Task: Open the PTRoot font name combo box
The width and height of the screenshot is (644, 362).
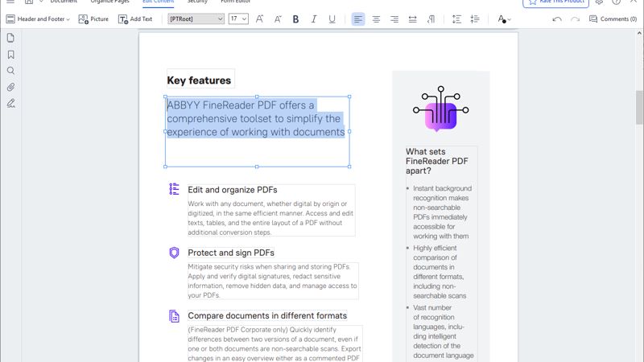Action: point(196,19)
